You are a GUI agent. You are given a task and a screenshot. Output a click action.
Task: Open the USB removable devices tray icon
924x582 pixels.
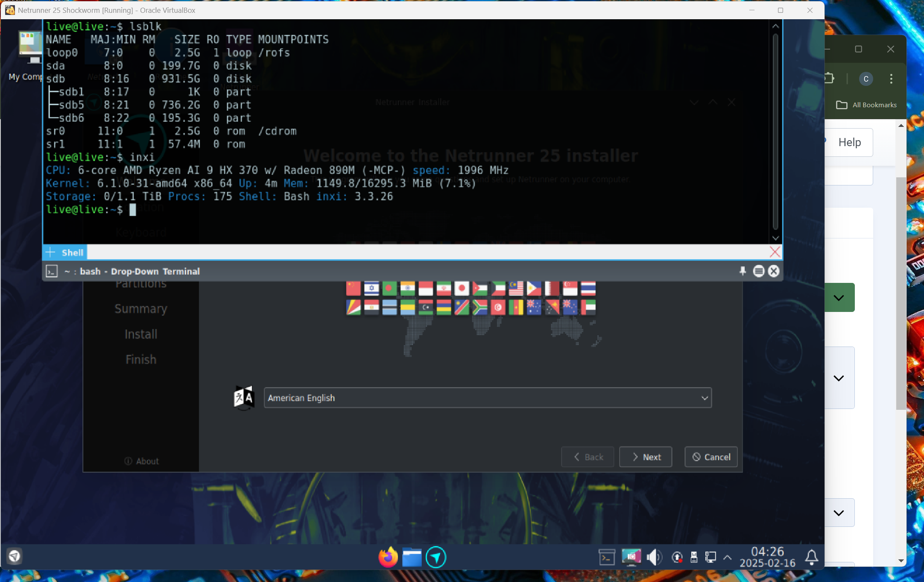tap(694, 557)
